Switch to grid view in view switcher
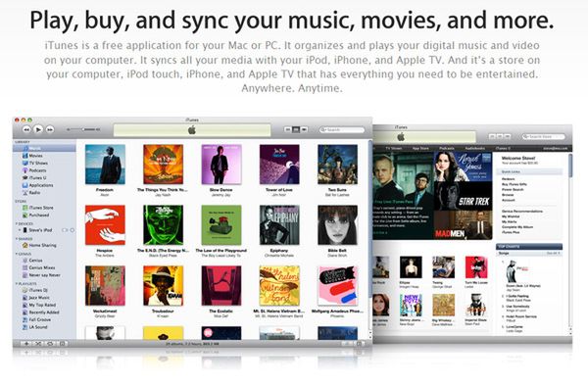 [296, 129]
